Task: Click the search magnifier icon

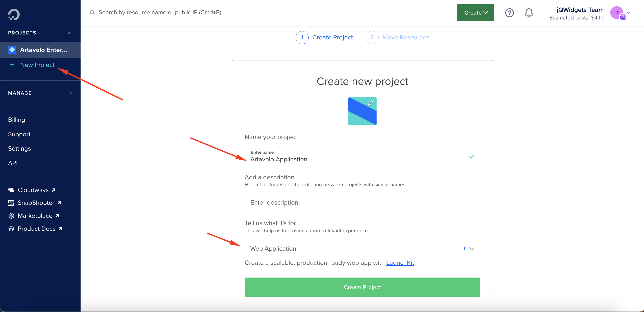Action: [x=92, y=13]
